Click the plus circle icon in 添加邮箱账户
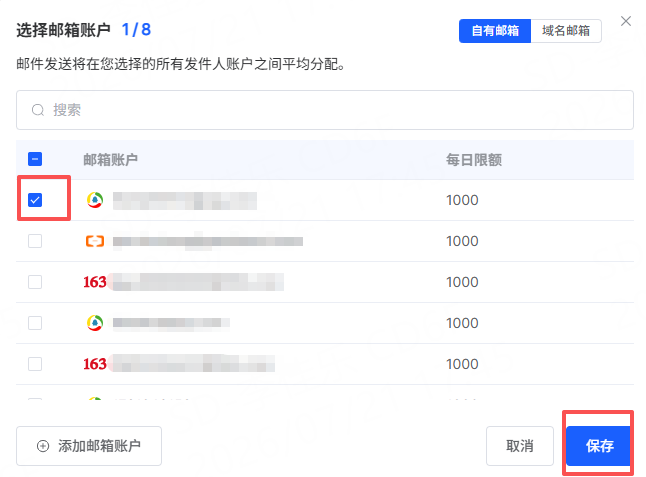 tap(43, 446)
